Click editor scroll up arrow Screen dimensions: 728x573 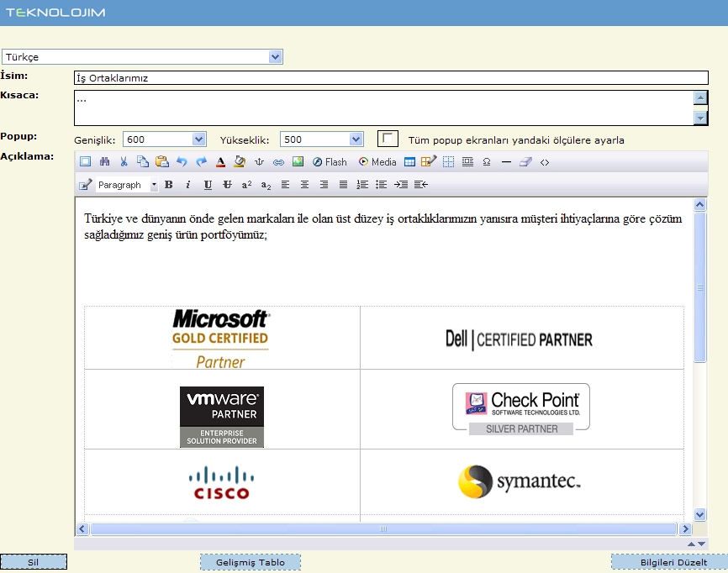[699, 204]
